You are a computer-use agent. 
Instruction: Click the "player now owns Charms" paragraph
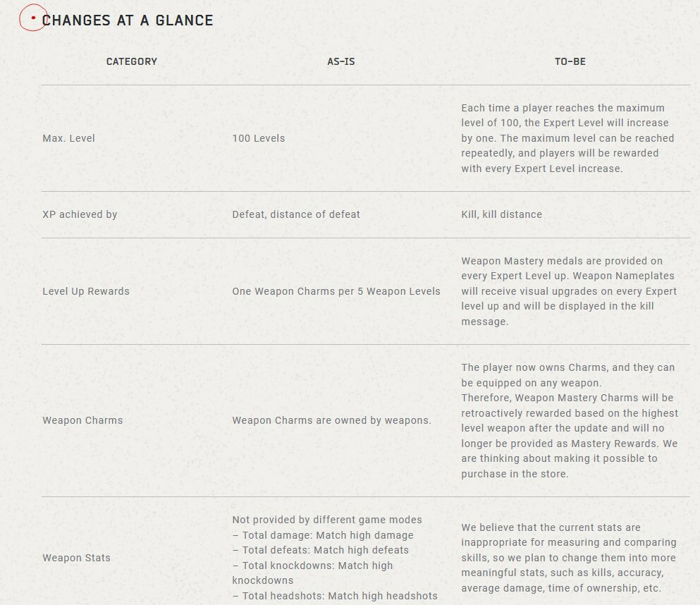(x=569, y=420)
